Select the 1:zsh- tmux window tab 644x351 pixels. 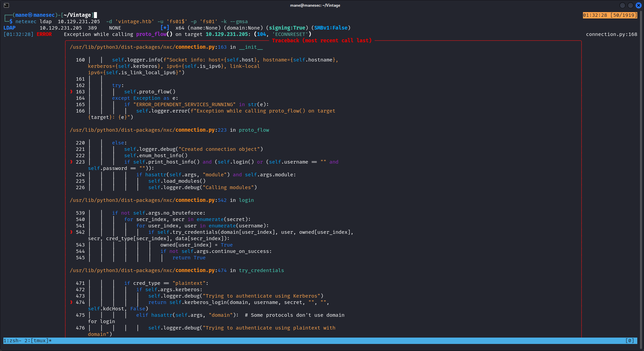point(12,341)
